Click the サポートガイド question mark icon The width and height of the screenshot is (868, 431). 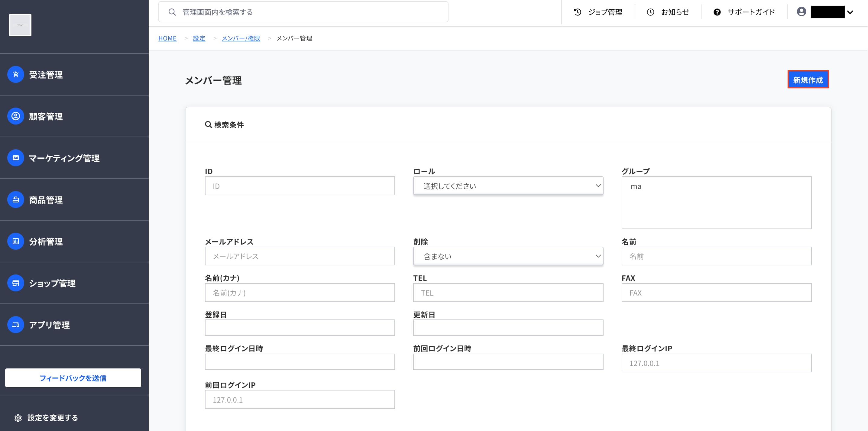[717, 12]
